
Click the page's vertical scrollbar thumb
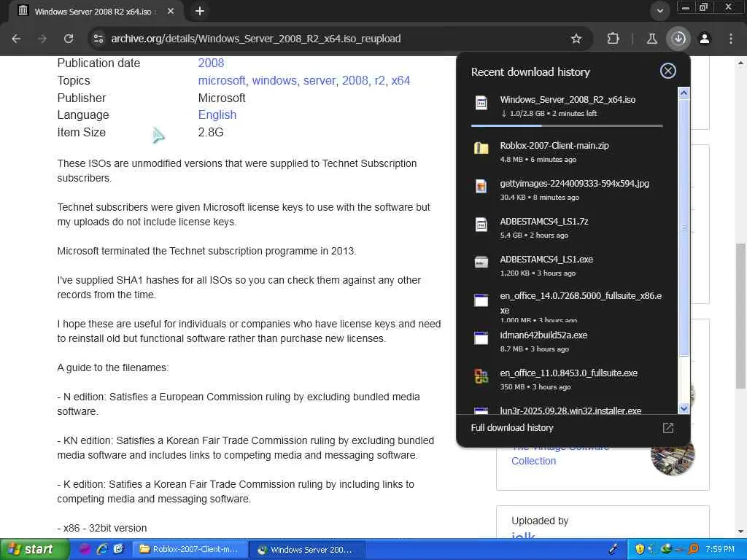(741, 316)
